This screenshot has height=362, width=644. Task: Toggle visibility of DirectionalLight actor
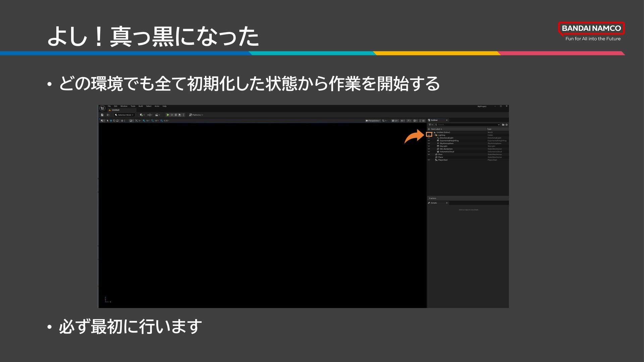pos(429,138)
